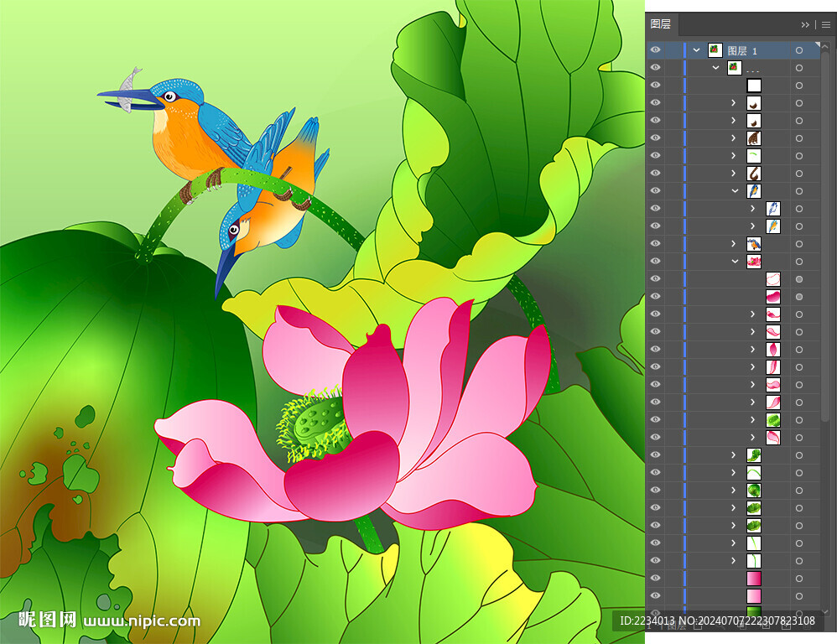Click the filled target circle of magenta petal shape
Viewport: 837px width, 644px height.
pyautogui.click(x=799, y=297)
